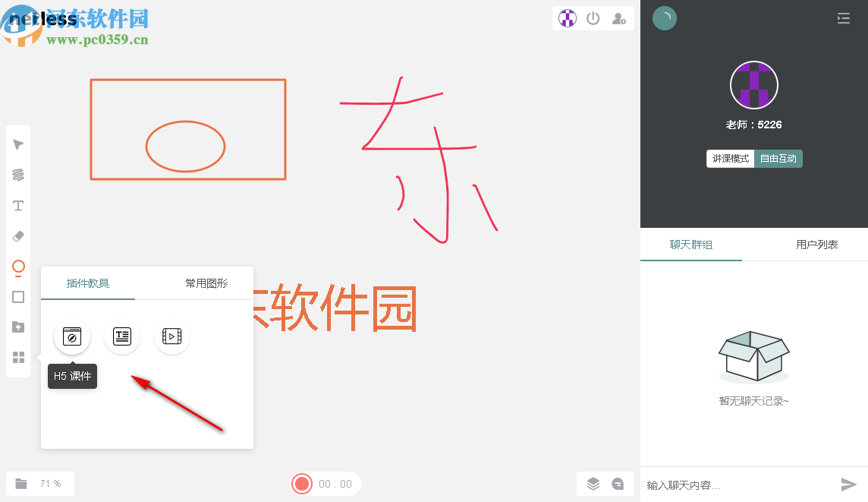This screenshot has height=502, width=868.
Task: Select the pointer selection tool
Action: pos(18,144)
